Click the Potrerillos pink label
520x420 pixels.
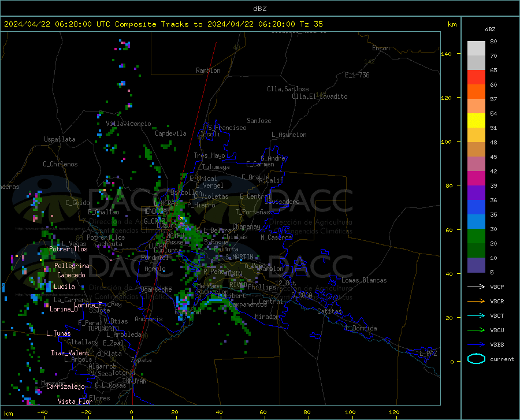[68, 249]
